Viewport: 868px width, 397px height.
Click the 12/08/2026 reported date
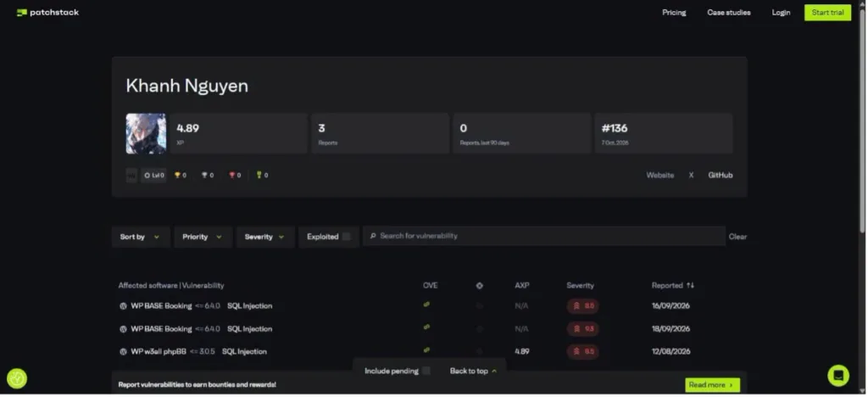(x=670, y=351)
